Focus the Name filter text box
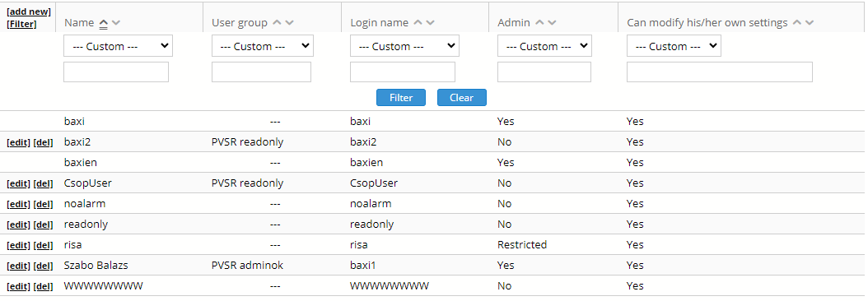 coord(115,72)
